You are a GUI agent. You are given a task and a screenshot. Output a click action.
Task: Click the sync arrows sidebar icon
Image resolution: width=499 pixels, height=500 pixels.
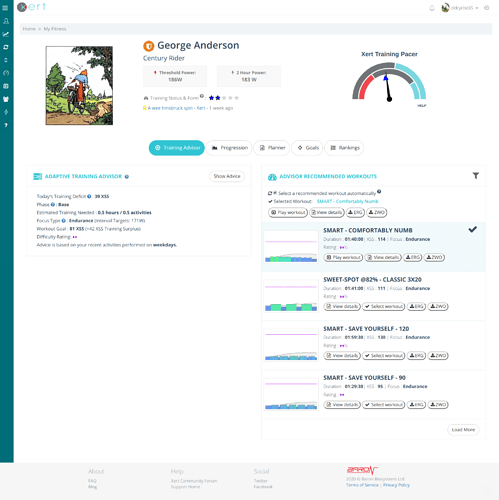[6, 47]
